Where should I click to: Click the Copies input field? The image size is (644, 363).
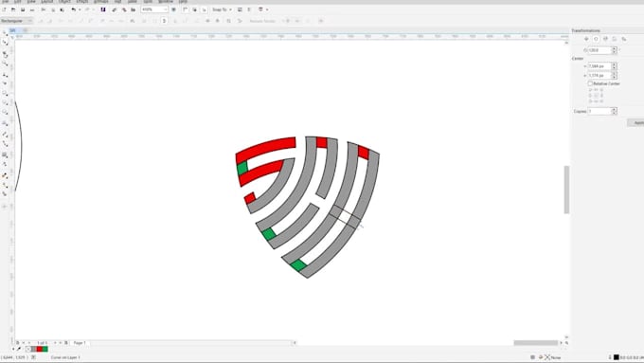[599, 112]
